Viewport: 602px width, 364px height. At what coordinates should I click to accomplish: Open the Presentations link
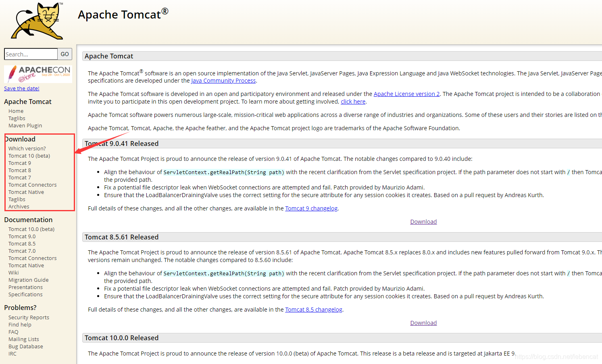25,287
